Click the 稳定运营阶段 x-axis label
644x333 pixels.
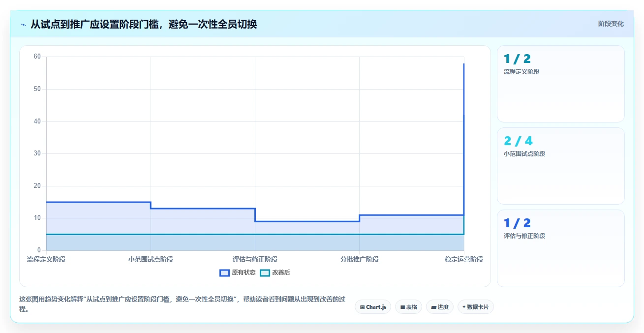(463, 259)
